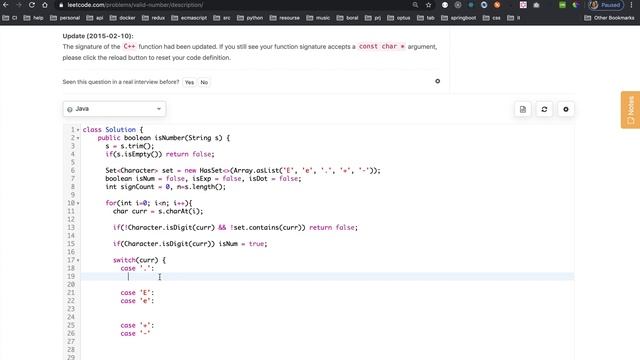Open the docker bookmark folder
The image size is (640, 360).
122,18
